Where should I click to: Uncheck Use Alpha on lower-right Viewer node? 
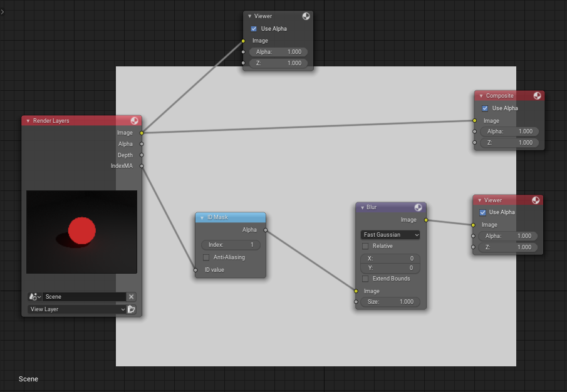[482, 212]
